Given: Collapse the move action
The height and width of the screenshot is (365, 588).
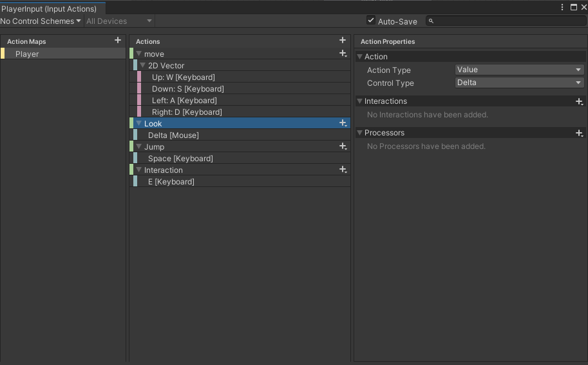Looking at the screenshot, I should [138, 54].
